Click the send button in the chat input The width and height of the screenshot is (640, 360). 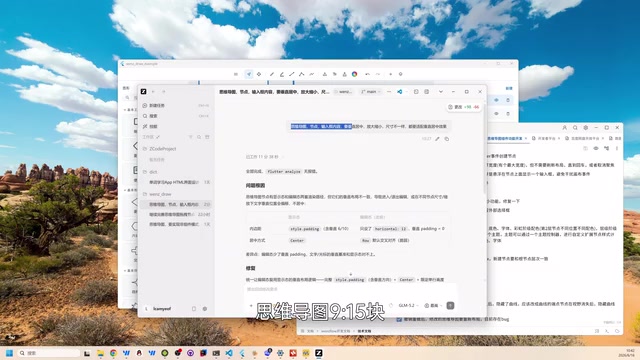click(450, 305)
